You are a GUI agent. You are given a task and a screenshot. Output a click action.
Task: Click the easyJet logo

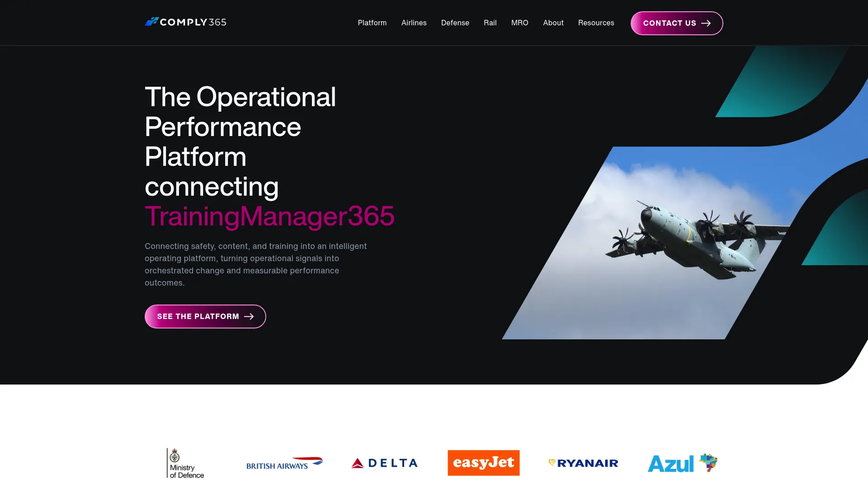[x=484, y=463]
